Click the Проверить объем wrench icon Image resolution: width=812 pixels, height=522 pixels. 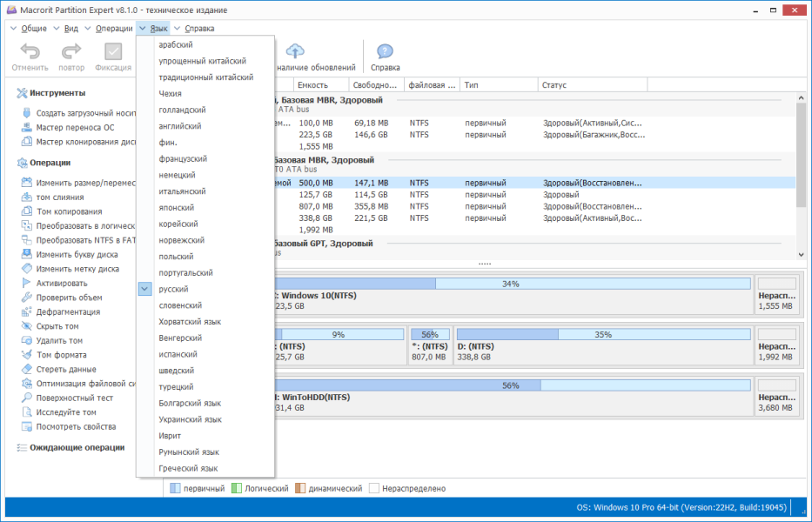[26, 298]
